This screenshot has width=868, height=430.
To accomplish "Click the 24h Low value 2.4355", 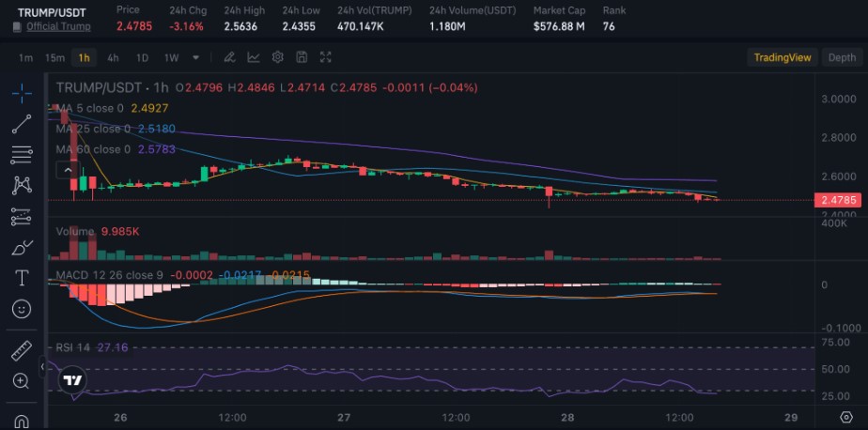I will click(x=299, y=26).
